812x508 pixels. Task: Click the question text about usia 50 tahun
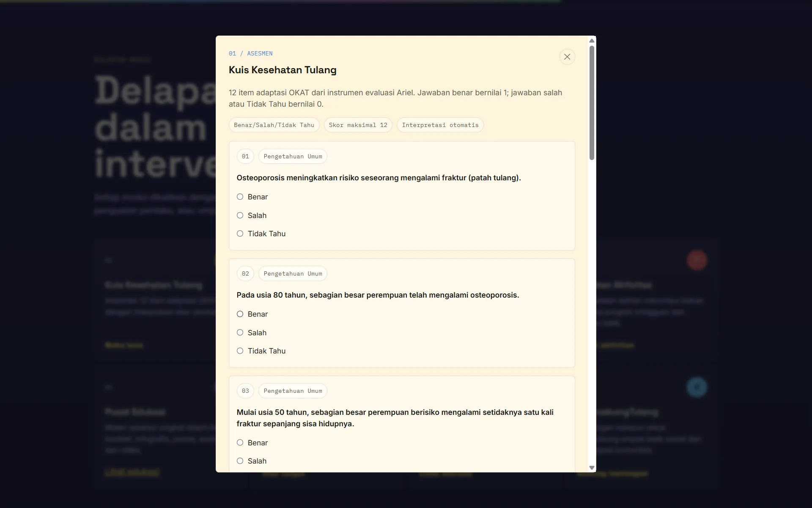point(395,418)
